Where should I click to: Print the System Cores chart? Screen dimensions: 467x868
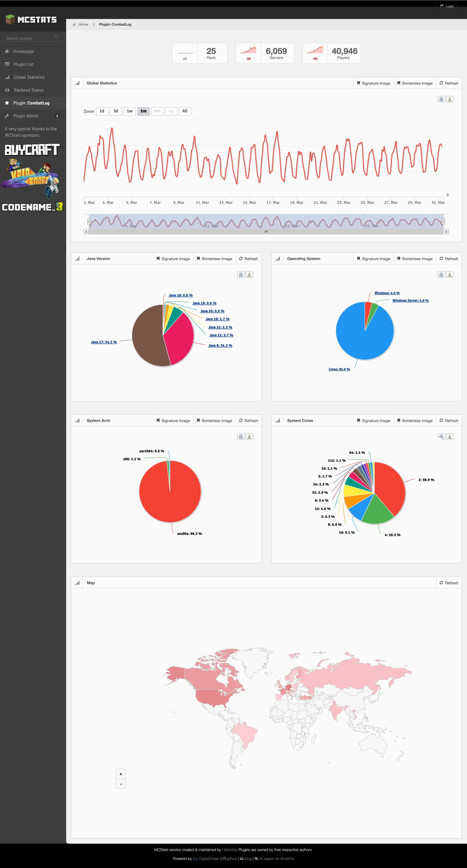[x=441, y=436]
